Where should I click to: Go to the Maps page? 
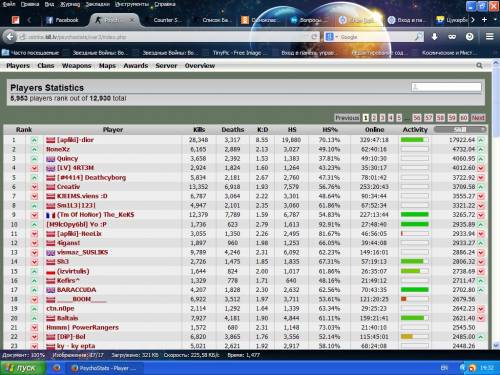107,66
